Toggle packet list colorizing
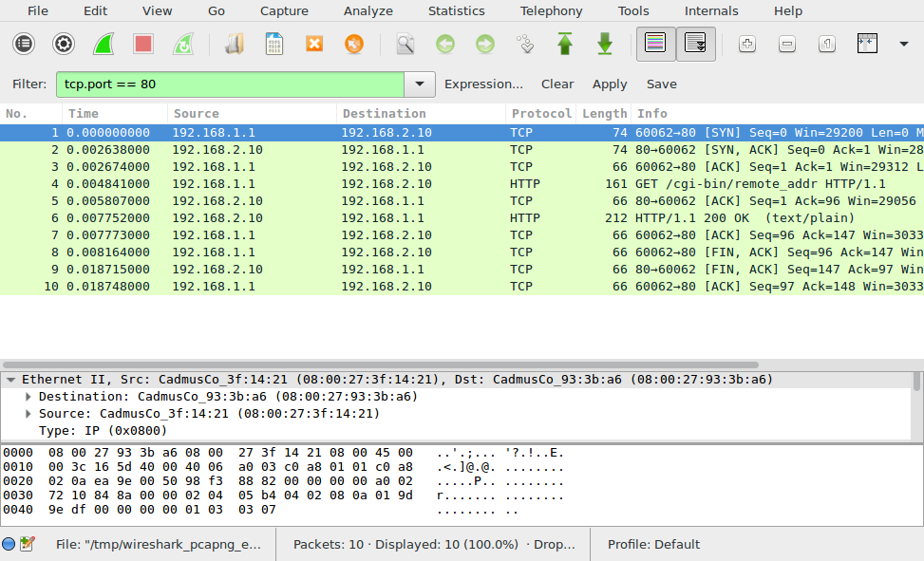The width and height of the screenshot is (924, 561). (x=655, y=44)
